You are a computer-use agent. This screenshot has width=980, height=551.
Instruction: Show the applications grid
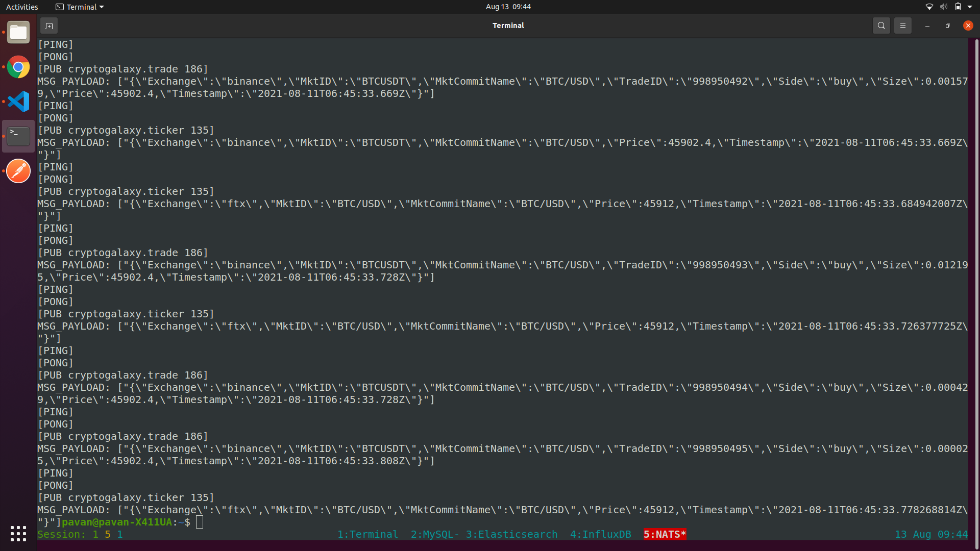[18, 534]
